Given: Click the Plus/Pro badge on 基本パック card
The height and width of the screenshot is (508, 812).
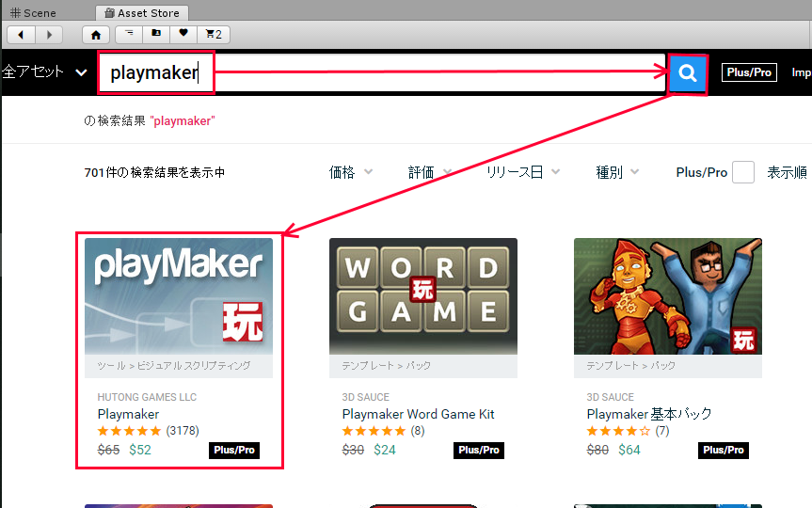Looking at the screenshot, I should (724, 450).
